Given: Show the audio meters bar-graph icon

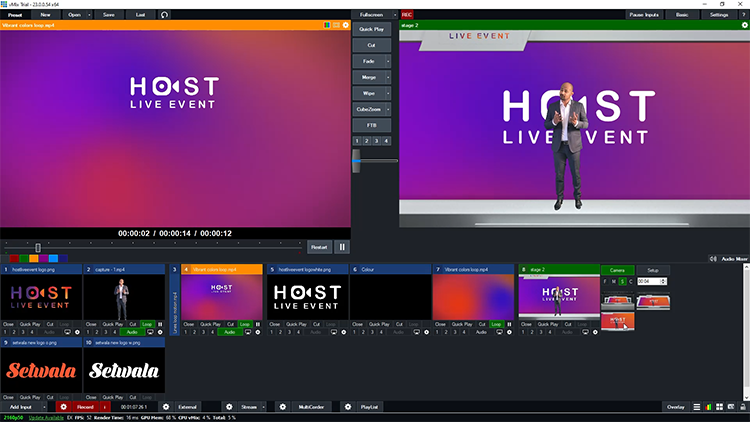Looking at the screenshot, I should coord(710,407).
